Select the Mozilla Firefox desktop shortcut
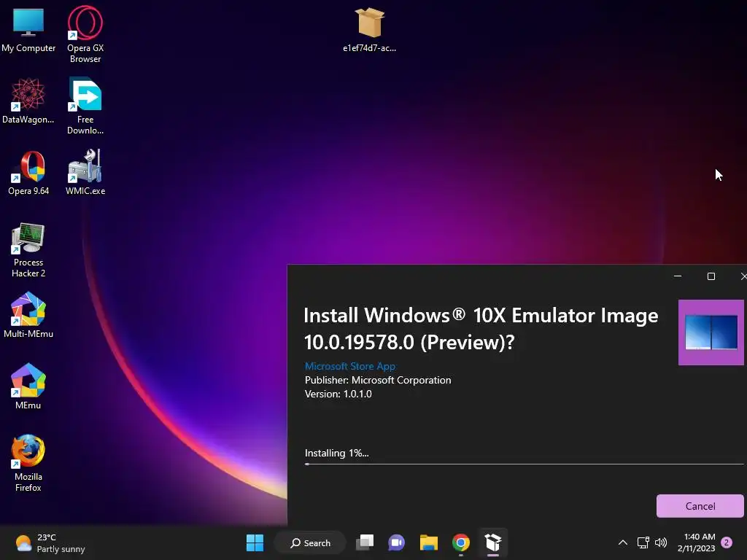 click(x=28, y=463)
